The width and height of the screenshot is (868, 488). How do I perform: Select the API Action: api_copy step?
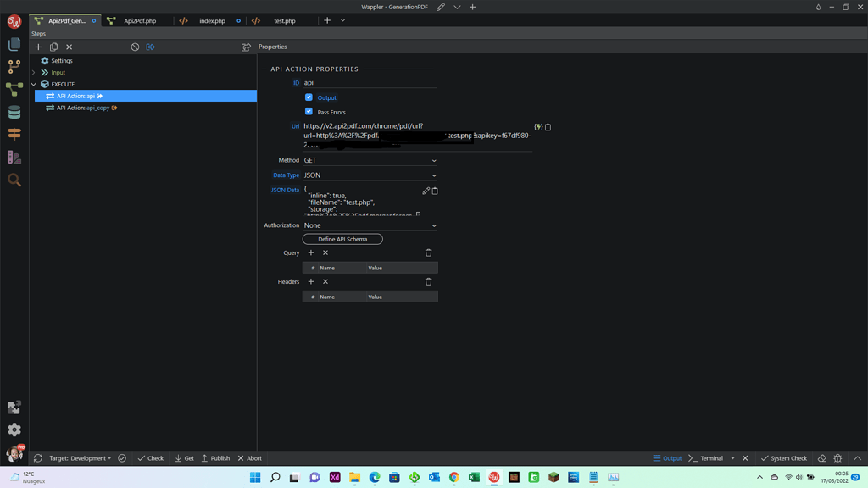(146, 108)
